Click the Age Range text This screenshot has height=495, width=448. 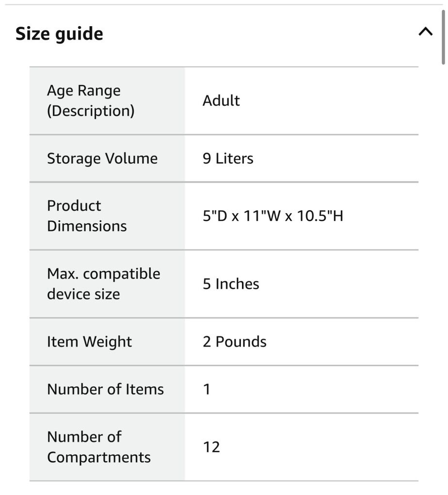[x=83, y=90]
